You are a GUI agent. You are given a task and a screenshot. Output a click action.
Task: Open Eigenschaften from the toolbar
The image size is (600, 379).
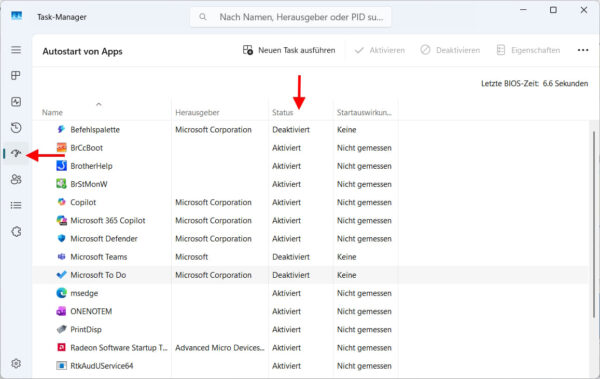click(528, 50)
